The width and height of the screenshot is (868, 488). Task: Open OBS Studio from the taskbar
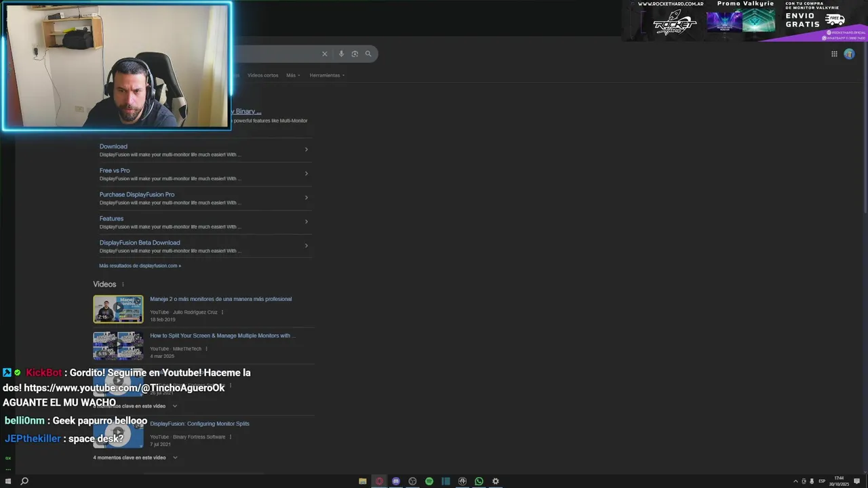coord(412,481)
